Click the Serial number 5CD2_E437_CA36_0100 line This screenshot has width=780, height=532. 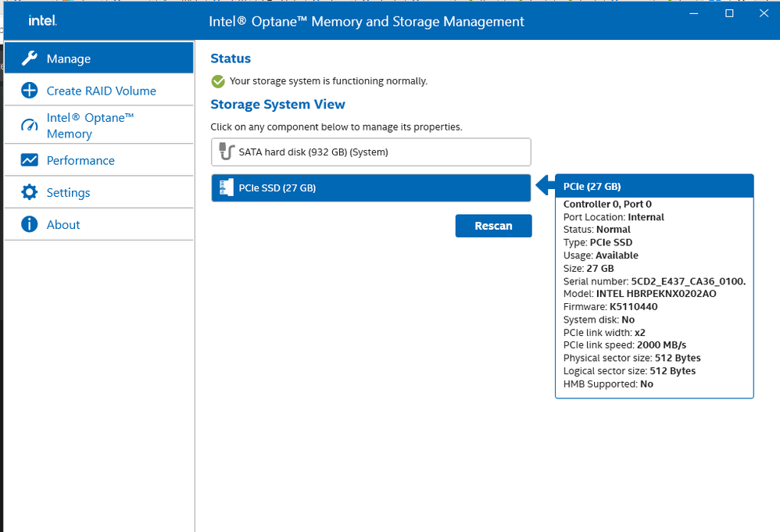pyautogui.click(x=655, y=281)
